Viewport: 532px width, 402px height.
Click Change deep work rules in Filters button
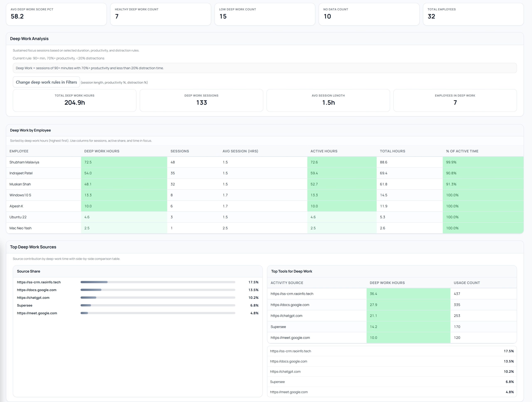pyautogui.click(x=46, y=82)
